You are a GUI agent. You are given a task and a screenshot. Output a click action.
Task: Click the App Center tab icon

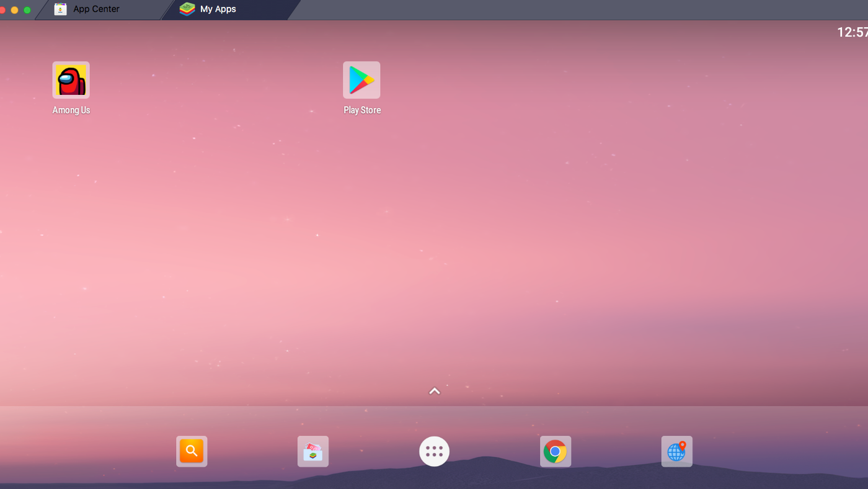click(60, 9)
